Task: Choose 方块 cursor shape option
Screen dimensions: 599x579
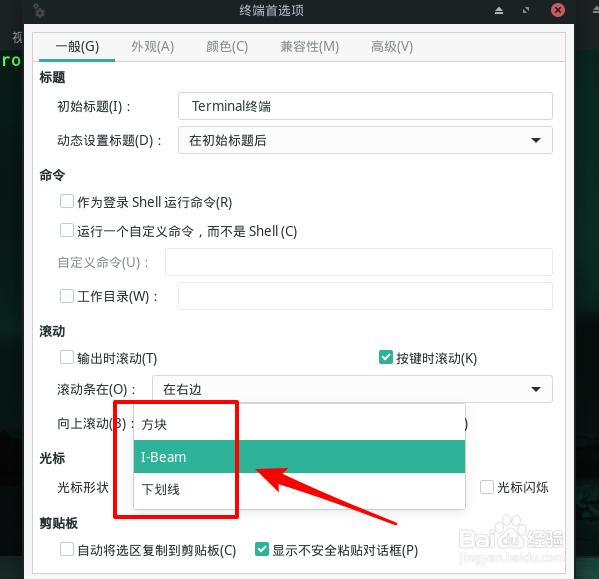Action: pyautogui.click(x=299, y=424)
